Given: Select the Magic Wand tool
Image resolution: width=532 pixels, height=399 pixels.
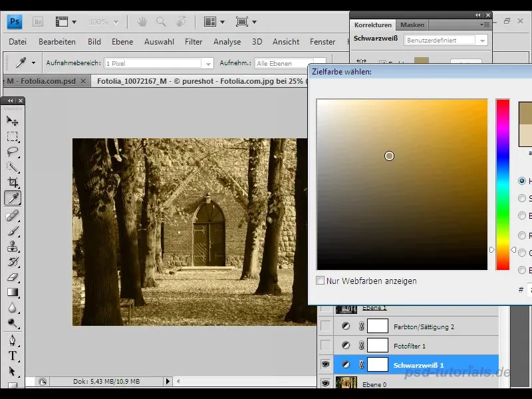Looking at the screenshot, I should point(13,167).
